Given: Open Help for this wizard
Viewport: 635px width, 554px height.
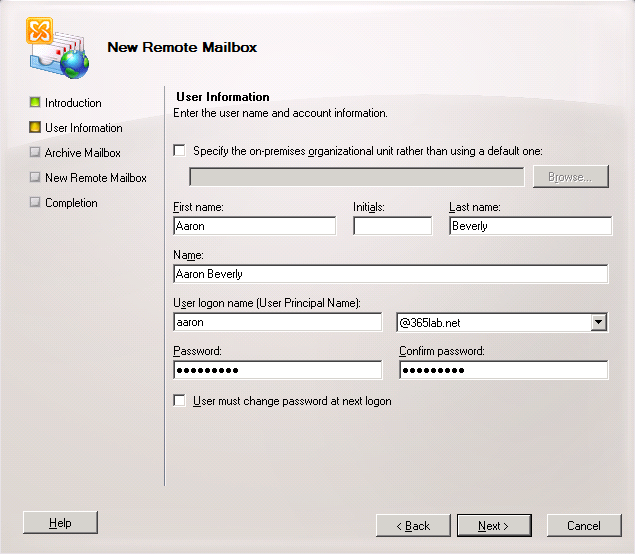Looking at the screenshot, I should coord(60,523).
